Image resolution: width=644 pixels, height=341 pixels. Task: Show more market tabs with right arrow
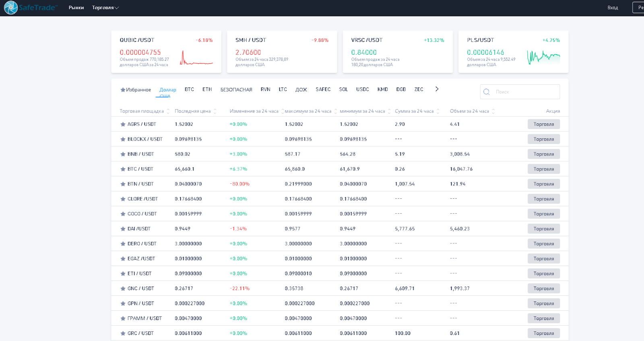pos(437,89)
